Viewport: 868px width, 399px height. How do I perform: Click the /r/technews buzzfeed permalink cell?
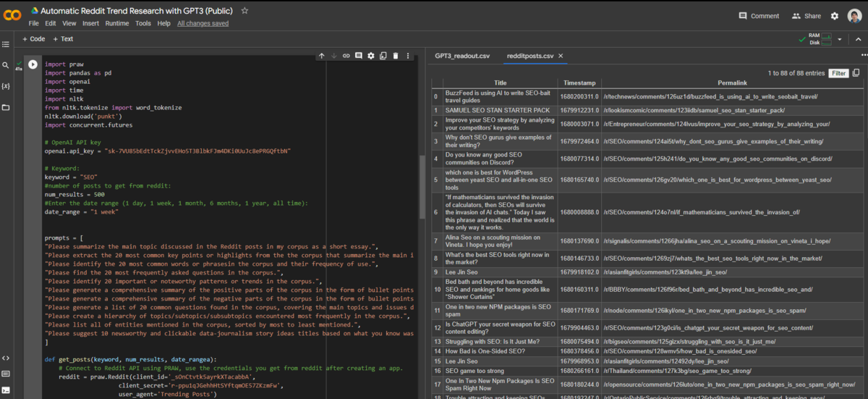(710, 96)
